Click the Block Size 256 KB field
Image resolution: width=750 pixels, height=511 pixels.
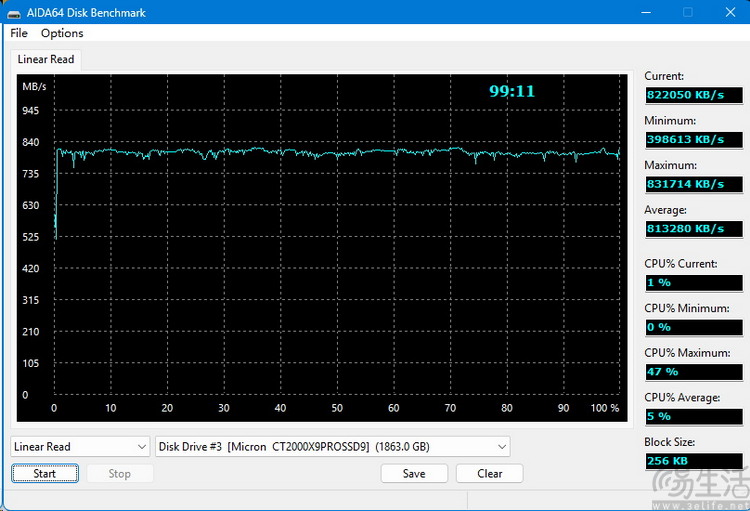point(695,461)
